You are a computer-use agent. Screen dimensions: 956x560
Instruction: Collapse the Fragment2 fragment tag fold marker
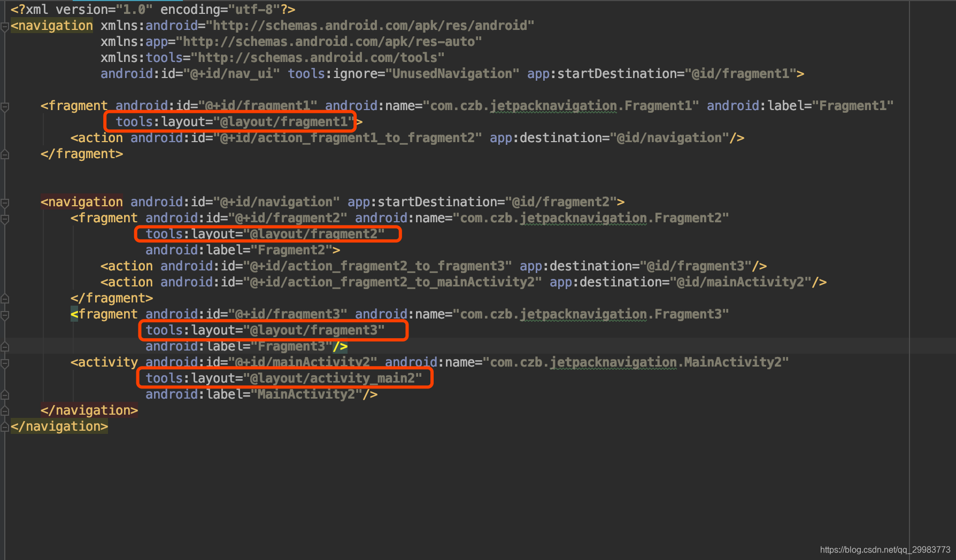coord(4,219)
